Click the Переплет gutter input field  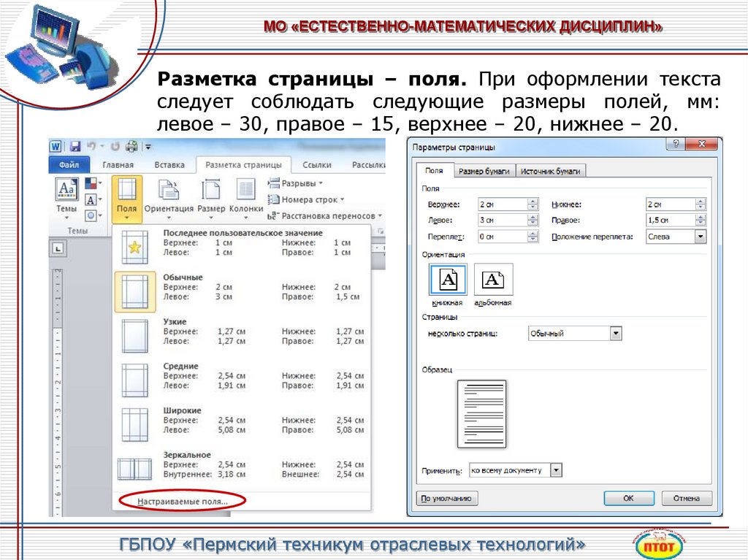[503, 237]
